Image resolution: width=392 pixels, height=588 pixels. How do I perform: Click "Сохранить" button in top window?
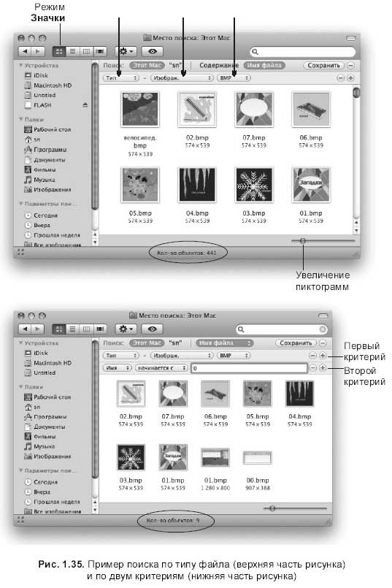pyautogui.click(x=323, y=65)
